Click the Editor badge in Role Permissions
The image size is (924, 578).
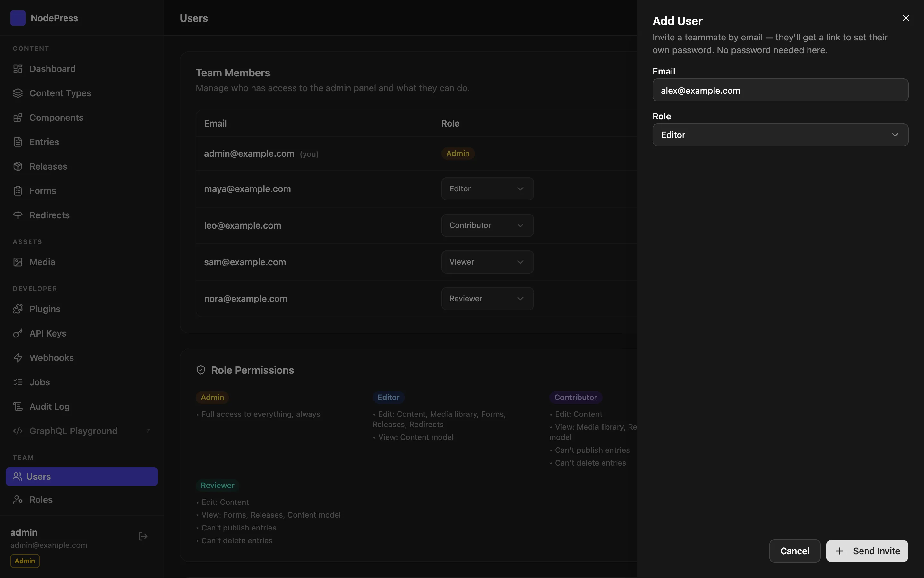[388, 398]
